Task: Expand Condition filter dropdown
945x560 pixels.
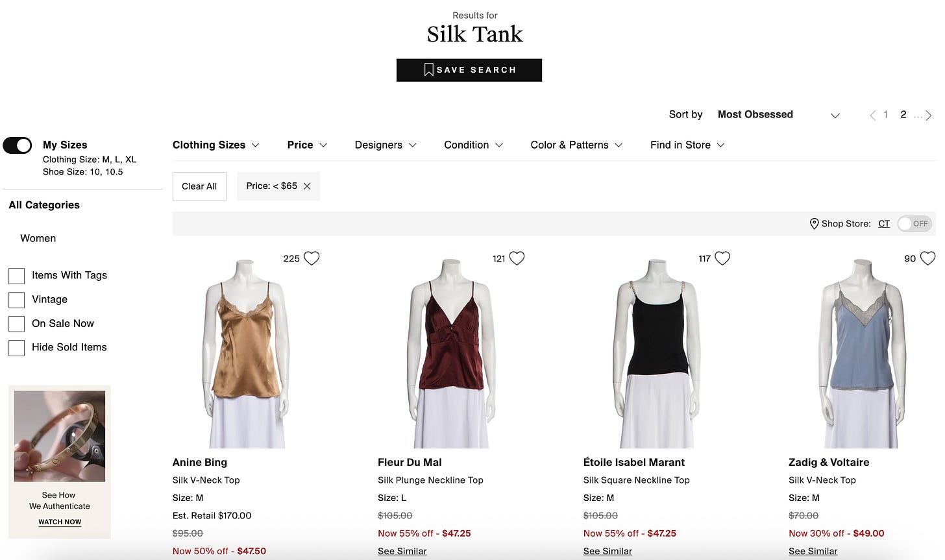Action: (x=474, y=145)
